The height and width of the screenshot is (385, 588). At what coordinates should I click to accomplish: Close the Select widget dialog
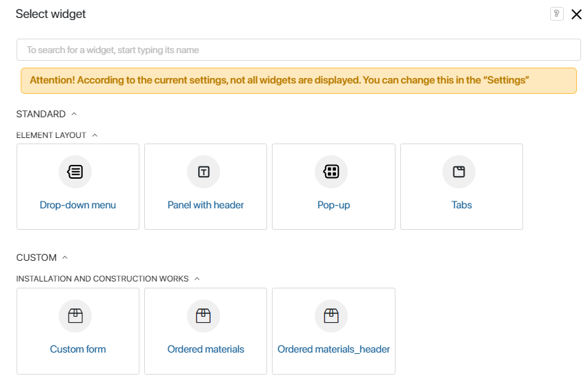(x=576, y=14)
